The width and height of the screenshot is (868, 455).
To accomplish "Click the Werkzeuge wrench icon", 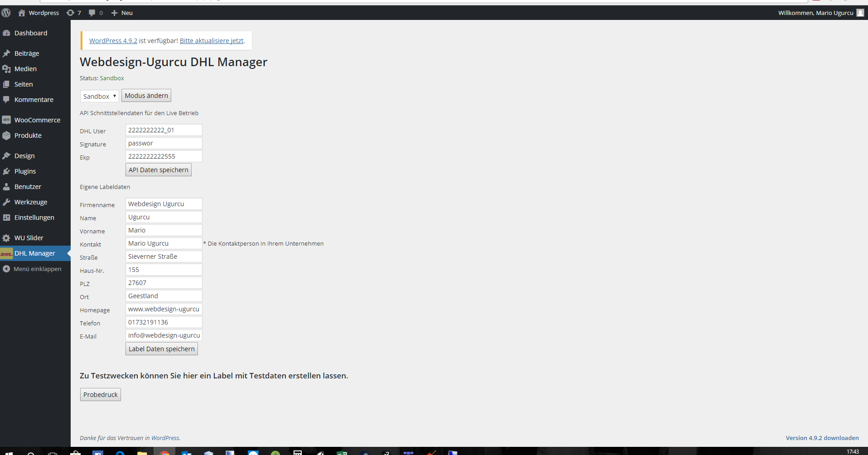I will (x=6, y=202).
